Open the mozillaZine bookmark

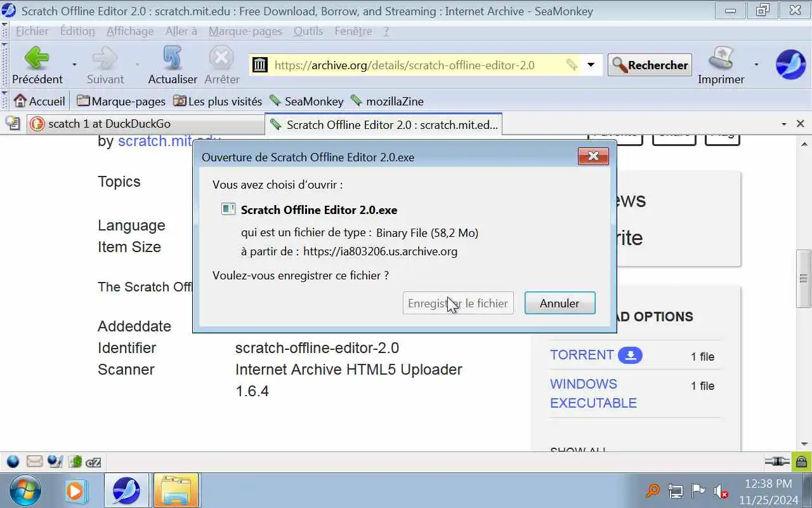[387, 101]
